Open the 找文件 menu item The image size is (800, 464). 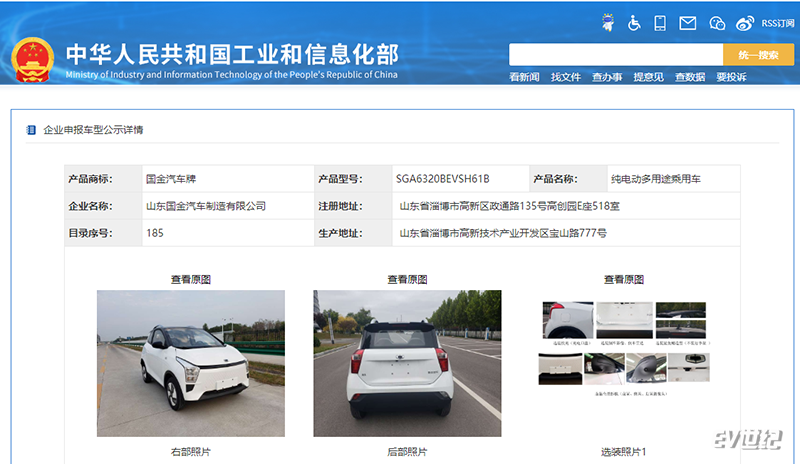pyautogui.click(x=565, y=77)
